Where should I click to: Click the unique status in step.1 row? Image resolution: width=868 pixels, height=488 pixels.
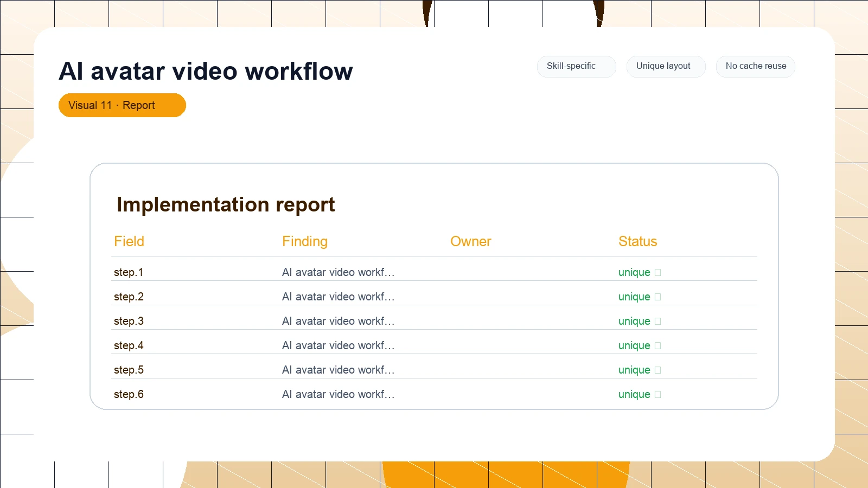point(640,272)
